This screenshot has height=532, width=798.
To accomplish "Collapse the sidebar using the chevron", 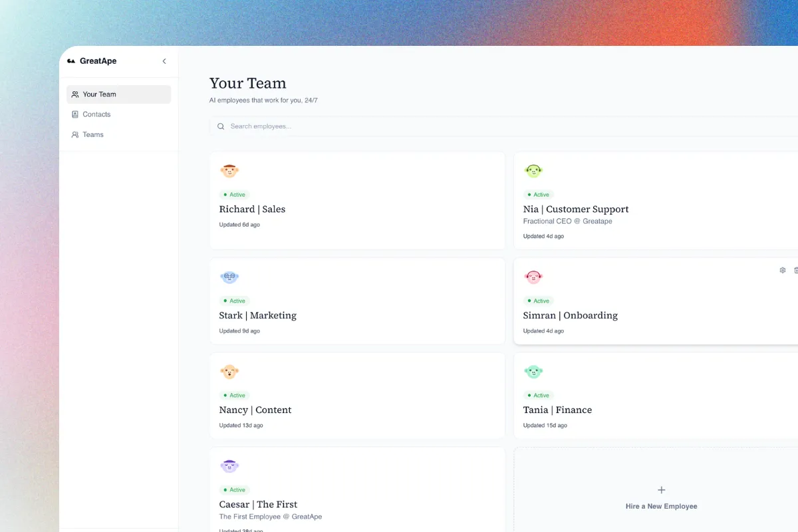I will [164, 61].
